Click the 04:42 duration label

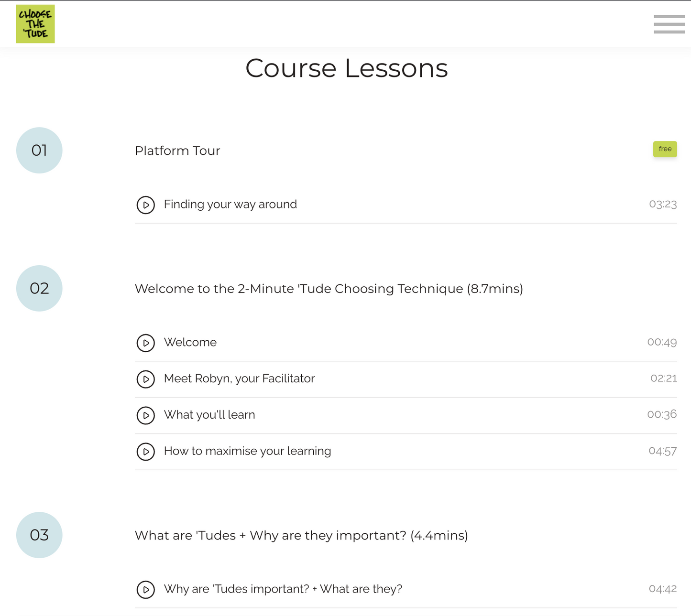(x=662, y=589)
